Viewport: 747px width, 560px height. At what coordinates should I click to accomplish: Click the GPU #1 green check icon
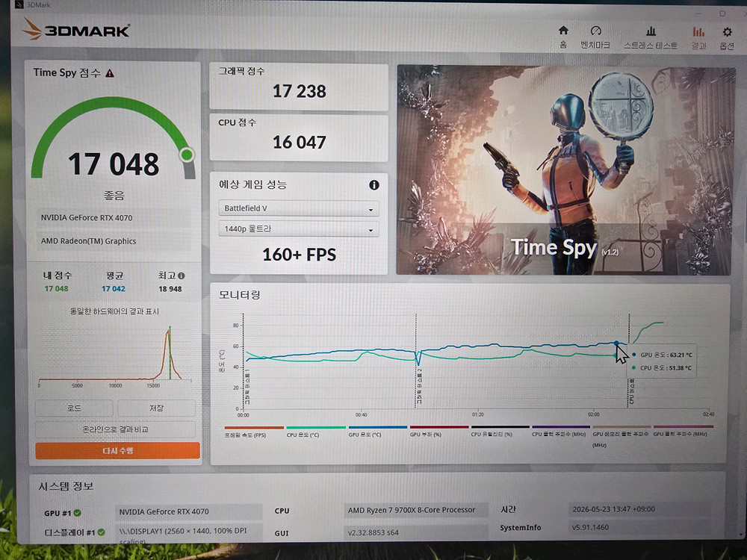77,513
